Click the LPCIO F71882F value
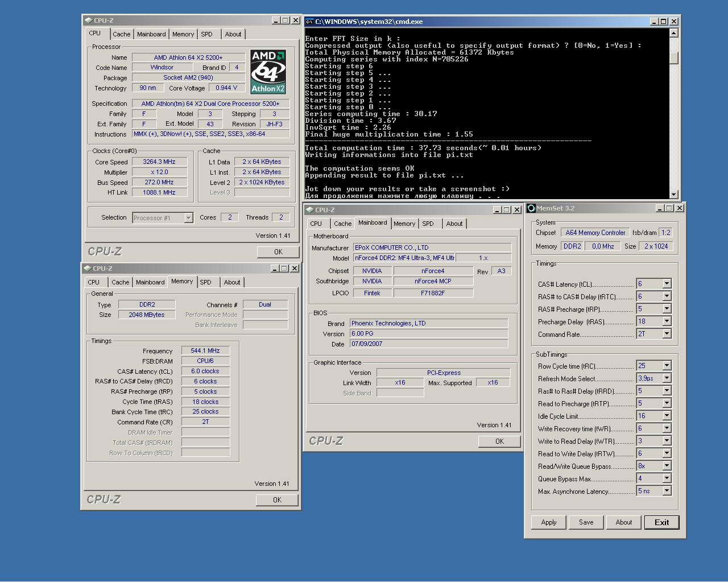The image size is (728, 586). pos(433,293)
